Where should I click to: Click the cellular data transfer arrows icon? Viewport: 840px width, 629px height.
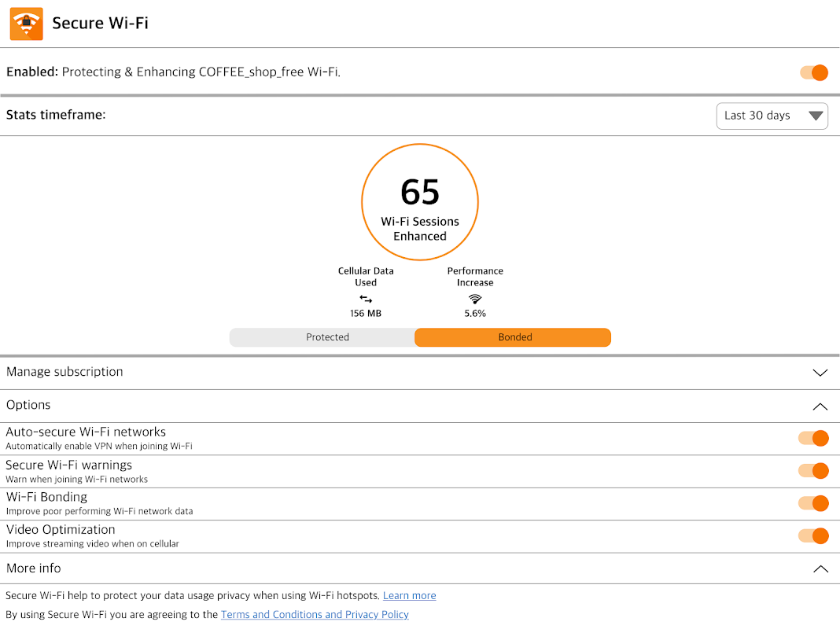(x=366, y=299)
